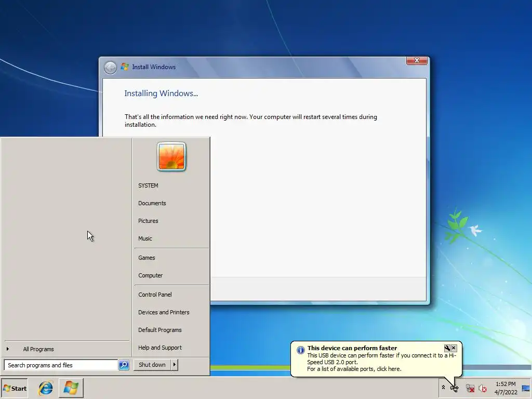Image resolution: width=532 pixels, height=399 pixels.
Task: Click the Show desktop icon in tray
Action: [x=526, y=388]
